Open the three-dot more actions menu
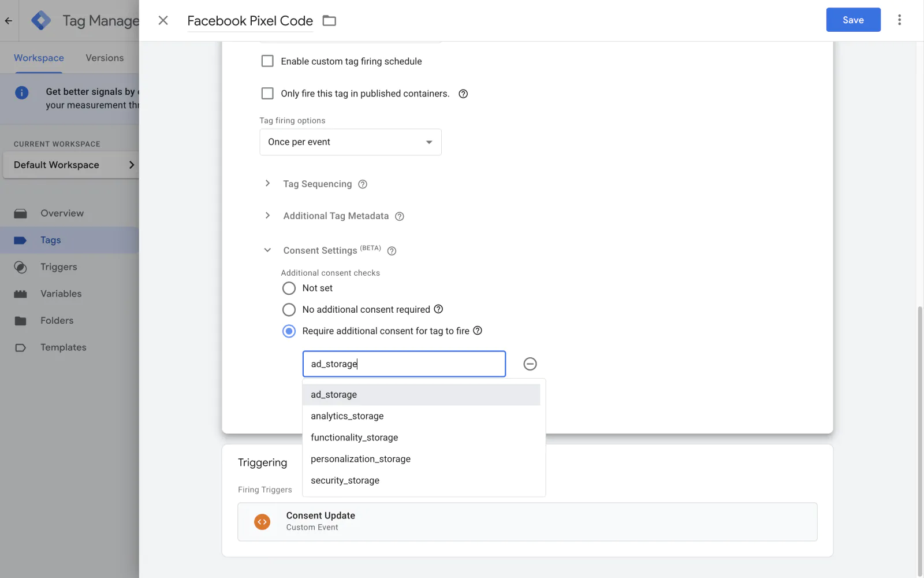Screen dimensions: 924x578 tap(899, 20)
